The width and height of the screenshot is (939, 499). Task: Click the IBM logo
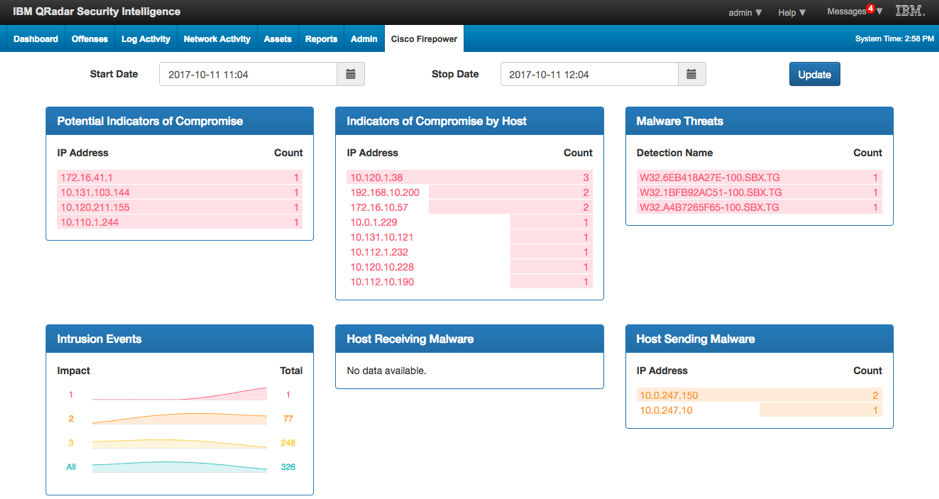tap(909, 12)
